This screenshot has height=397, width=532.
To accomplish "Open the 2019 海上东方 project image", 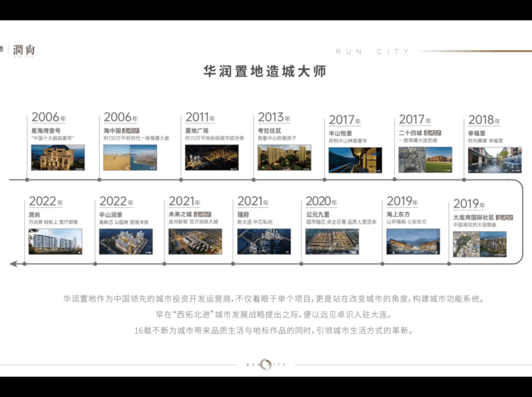I will pyautogui.click(x=413, y=242).
